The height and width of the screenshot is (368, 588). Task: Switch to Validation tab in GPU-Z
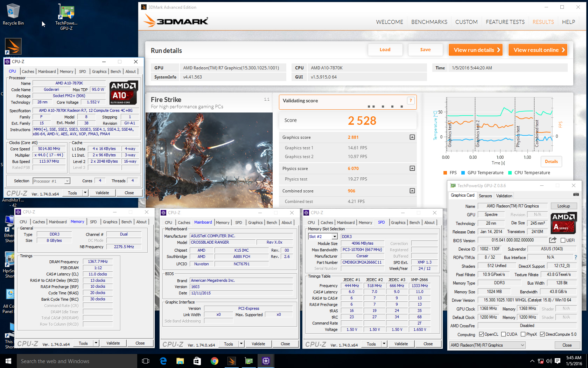point(504,196)
